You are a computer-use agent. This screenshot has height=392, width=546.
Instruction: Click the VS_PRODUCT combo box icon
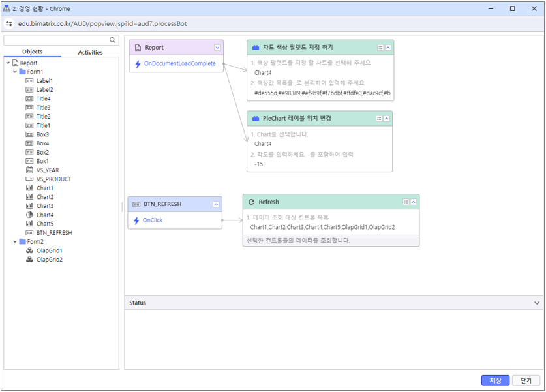[x=29, y=179]
